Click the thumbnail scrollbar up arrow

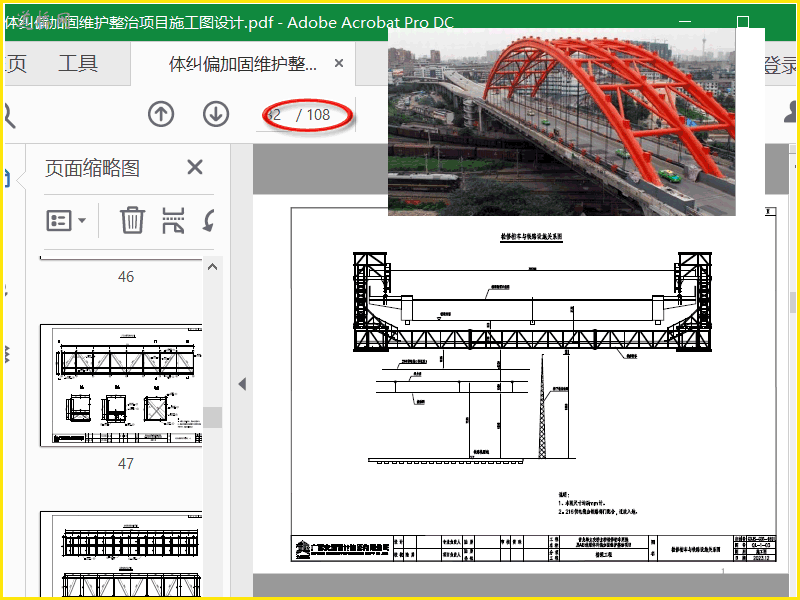point(213,267)
